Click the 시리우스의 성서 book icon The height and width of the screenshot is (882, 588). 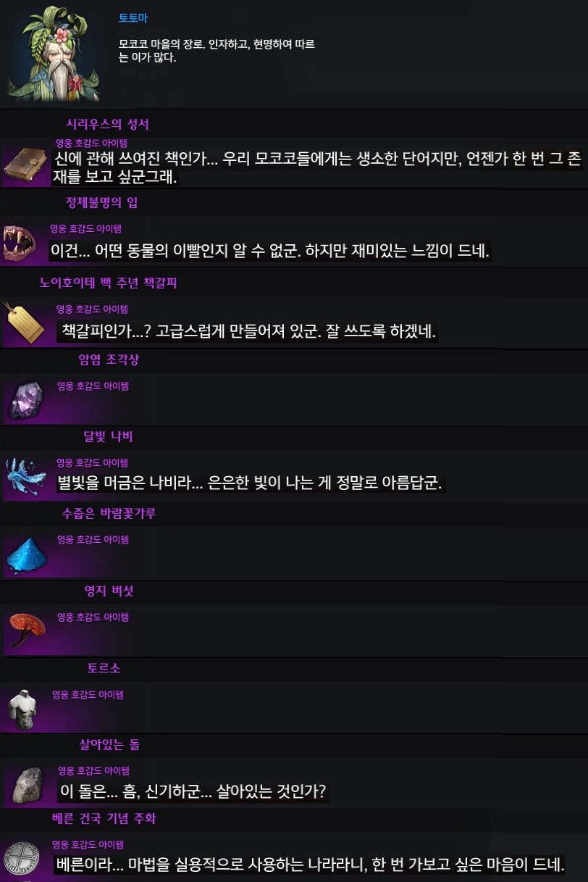coord(26,164)
